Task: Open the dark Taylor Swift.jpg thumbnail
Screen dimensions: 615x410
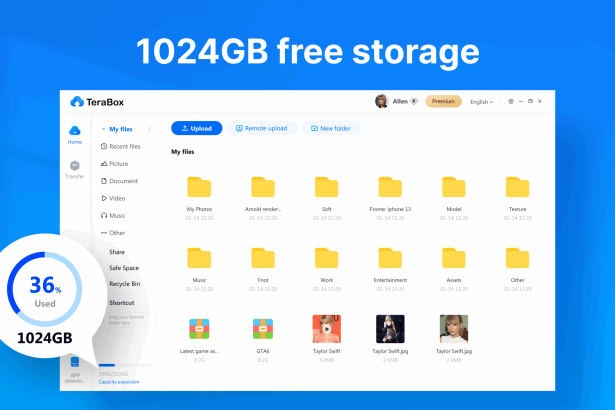Action: [x=390, y=329]
